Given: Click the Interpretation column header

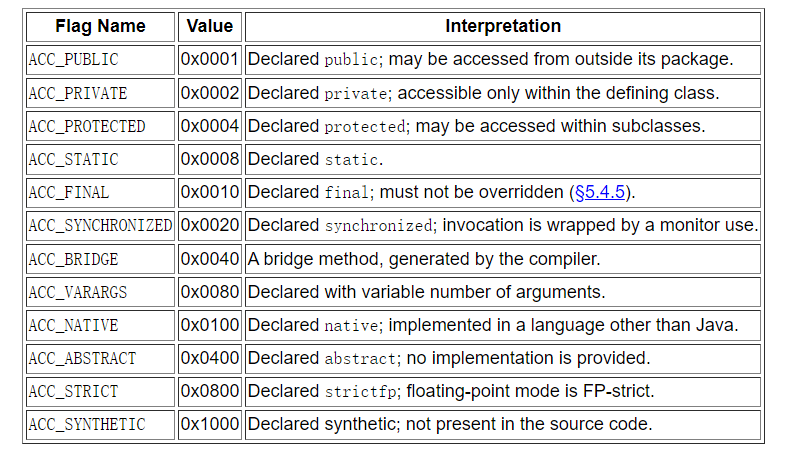Looking at the screenshot, I should point(503,26).
